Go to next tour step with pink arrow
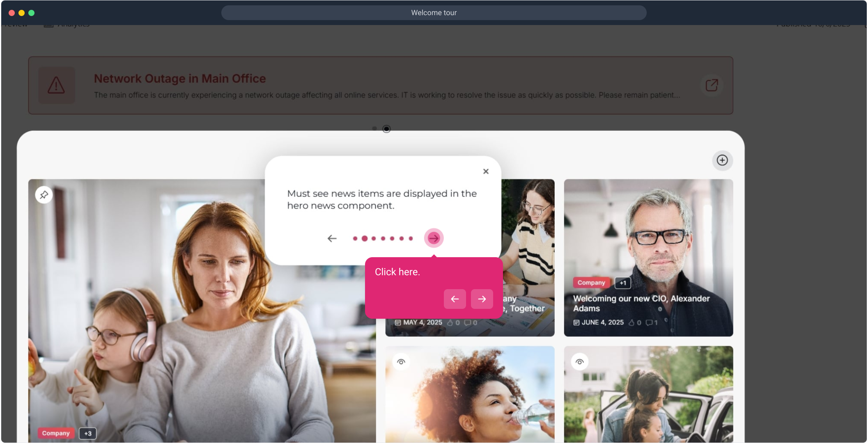This screenshot has height=443, width=868. pyautogui.click(x=434, y=238)
